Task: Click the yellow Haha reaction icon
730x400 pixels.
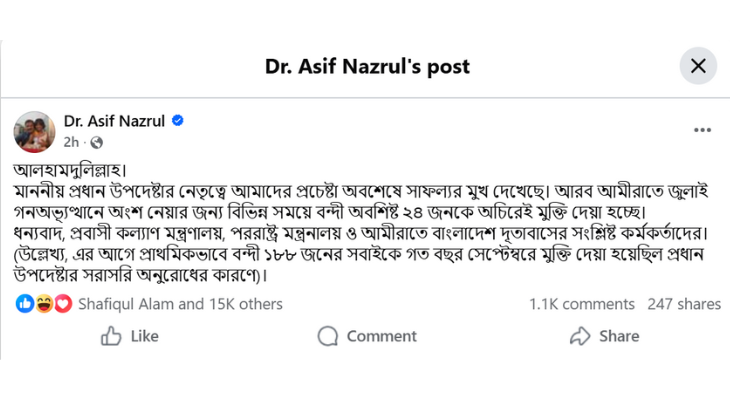Action: pos(44,303)
